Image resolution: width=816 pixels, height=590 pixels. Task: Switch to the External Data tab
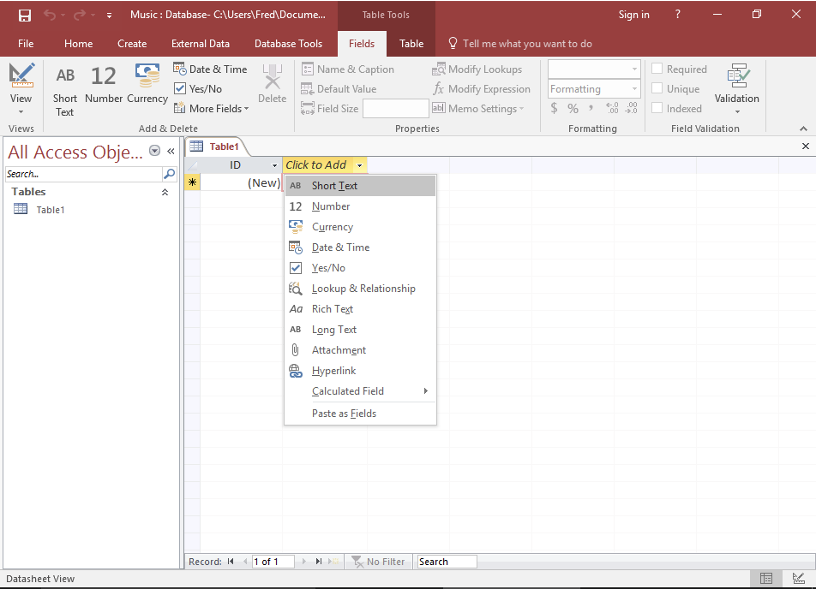tap(200, 44)
